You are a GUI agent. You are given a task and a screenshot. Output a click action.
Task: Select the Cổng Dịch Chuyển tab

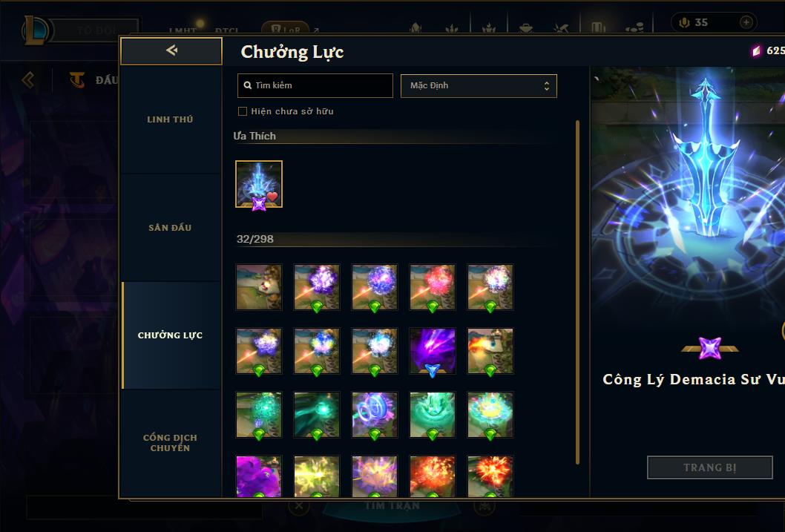click(170, 443)
